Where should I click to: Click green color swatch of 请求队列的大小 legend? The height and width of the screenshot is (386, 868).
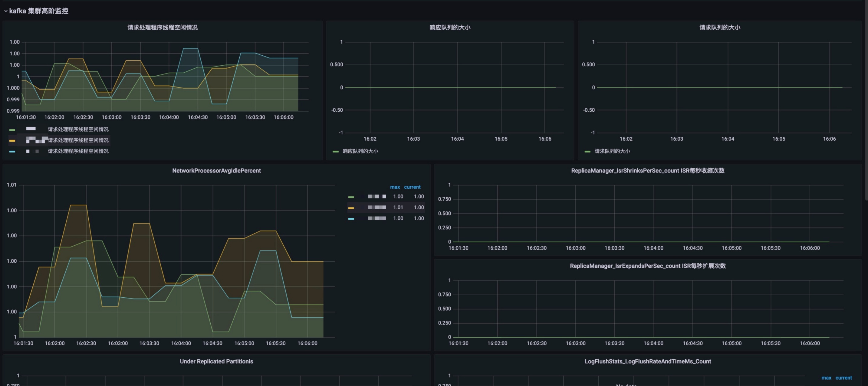pyautogui.click(x=587, y=152)
